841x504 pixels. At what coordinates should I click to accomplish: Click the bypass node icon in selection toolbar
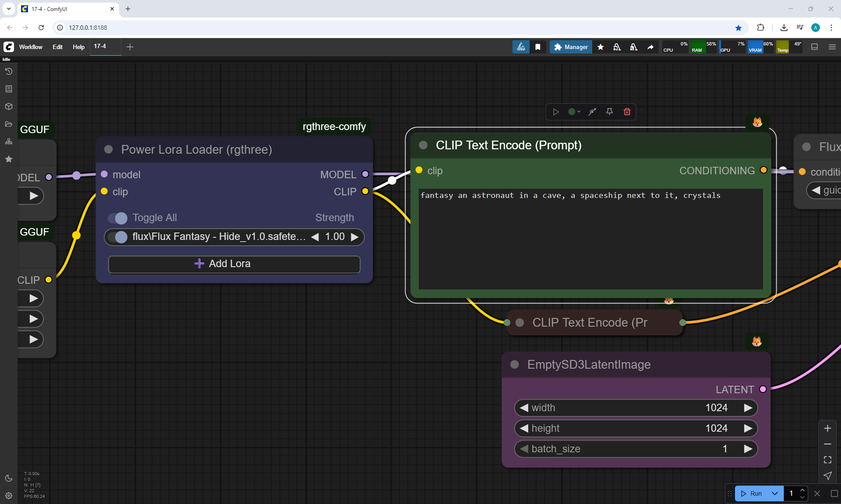[x=592, y=112]
